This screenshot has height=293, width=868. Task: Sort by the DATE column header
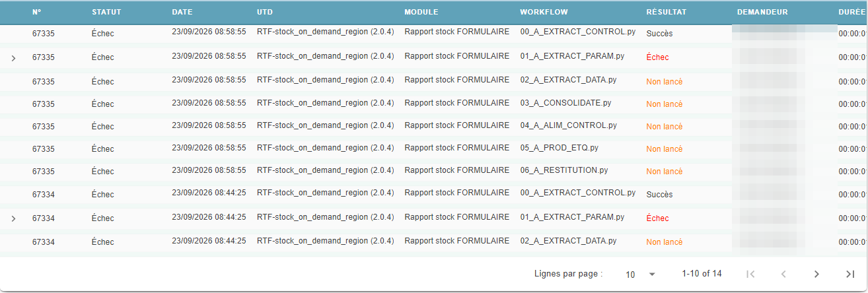click(x=182, y=12)
